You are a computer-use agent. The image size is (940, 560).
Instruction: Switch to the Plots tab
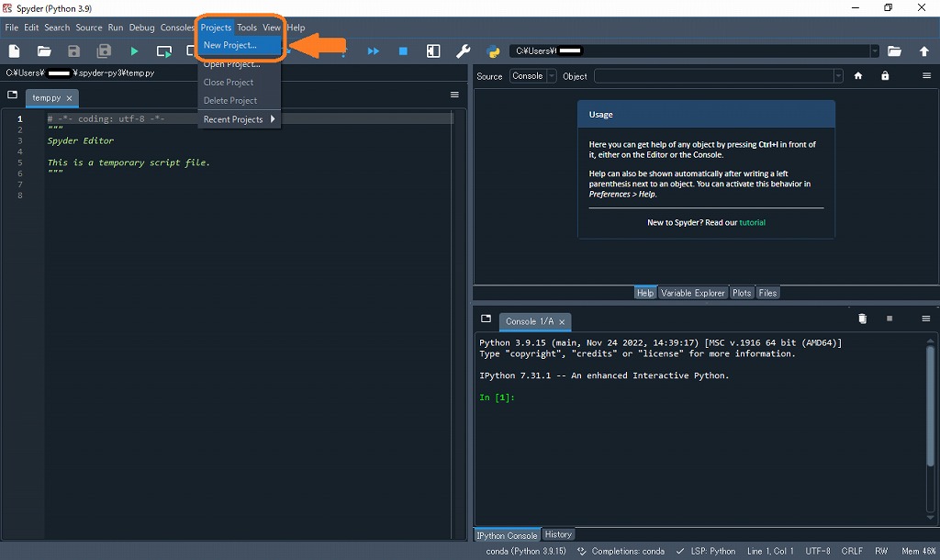tap(742, 293)
